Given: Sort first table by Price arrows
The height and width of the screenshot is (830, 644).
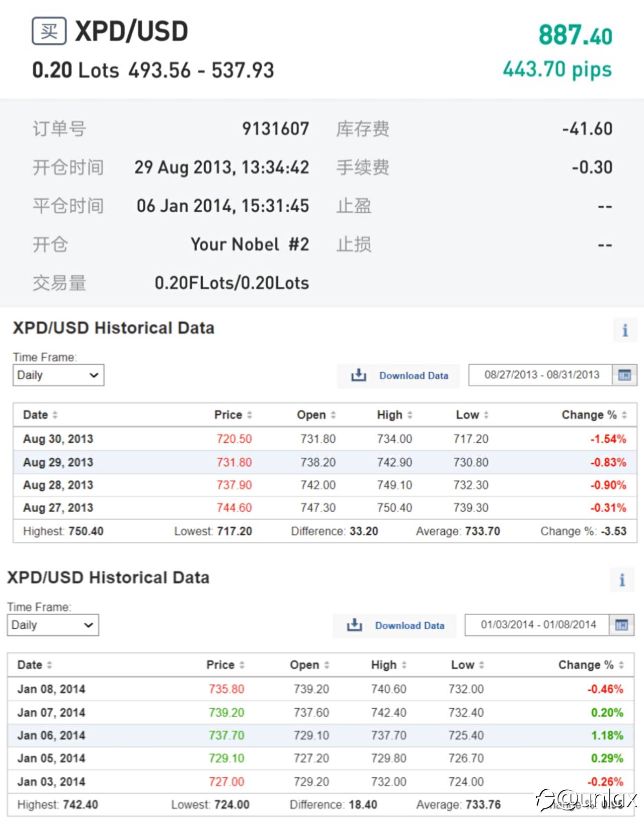Looking at the screenshot, I should [250, 415].
